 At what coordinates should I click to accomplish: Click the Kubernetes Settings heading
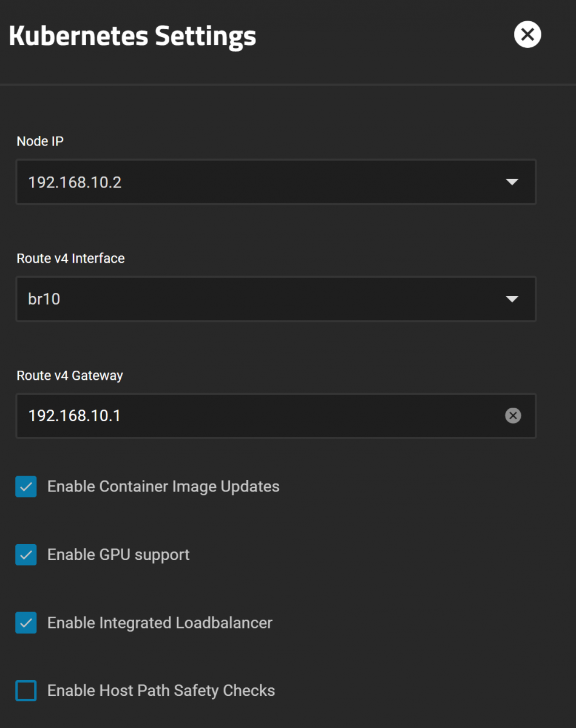tap(132, 36)
